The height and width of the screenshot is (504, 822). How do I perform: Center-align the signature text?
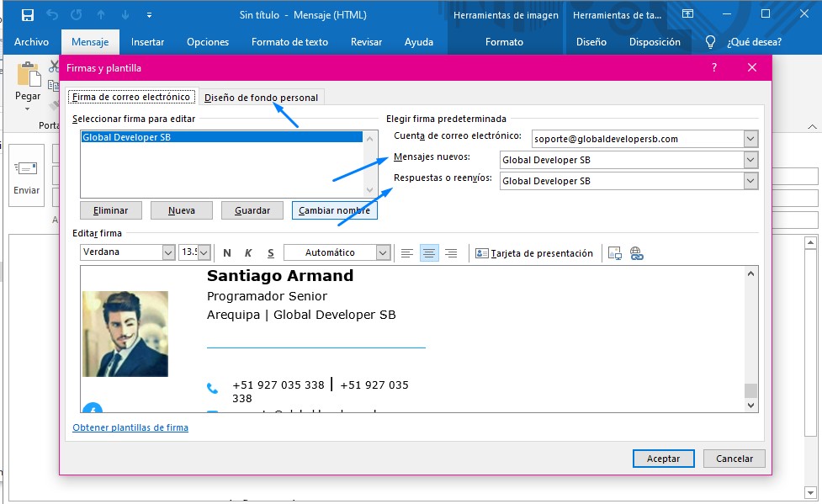[x=429, y=253]
